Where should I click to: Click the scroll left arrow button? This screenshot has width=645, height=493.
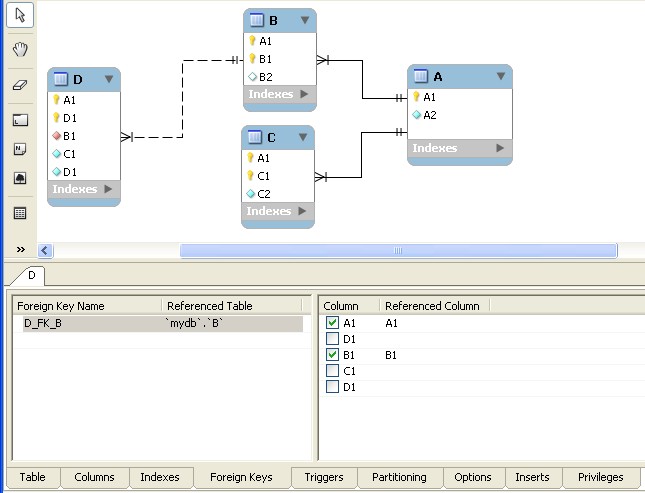pyautogui.click(x=45, y=250)
